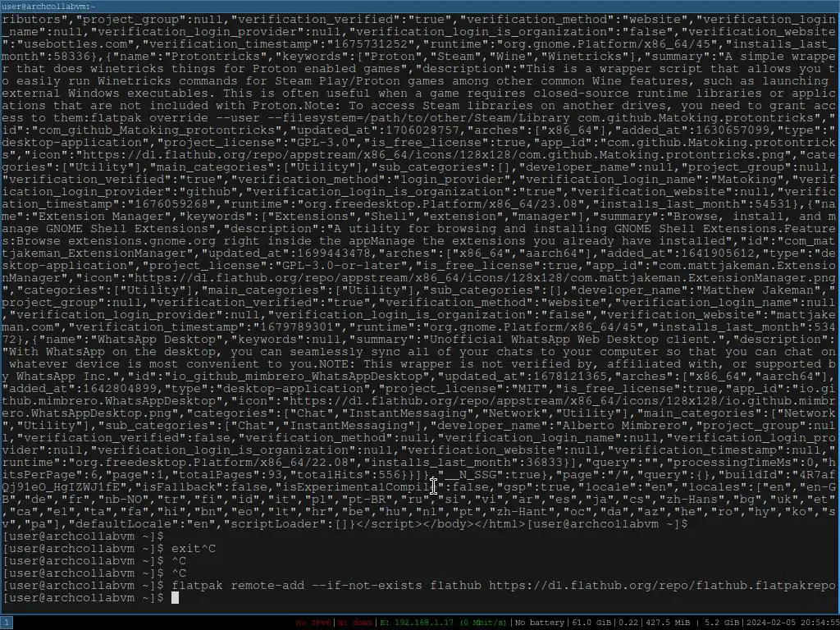Viewport: 840px width, 630px height.
Task: Click the 'No battery' status entry
Action: click(540, 623)
